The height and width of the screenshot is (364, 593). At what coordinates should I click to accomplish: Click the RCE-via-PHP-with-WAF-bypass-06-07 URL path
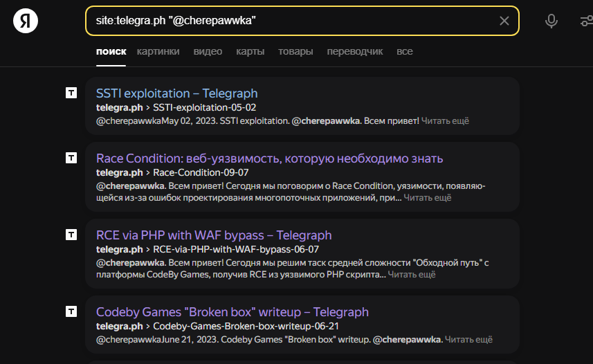click(x=236, y=249)
